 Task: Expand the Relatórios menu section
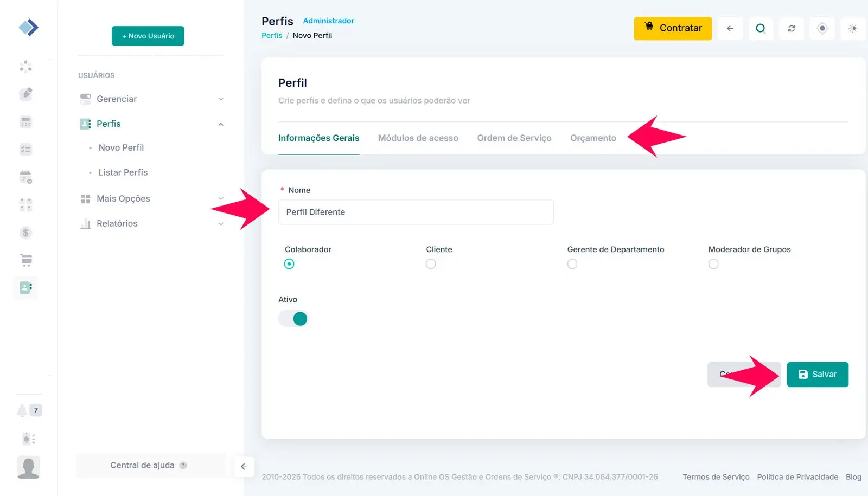(x=151, y=224)
